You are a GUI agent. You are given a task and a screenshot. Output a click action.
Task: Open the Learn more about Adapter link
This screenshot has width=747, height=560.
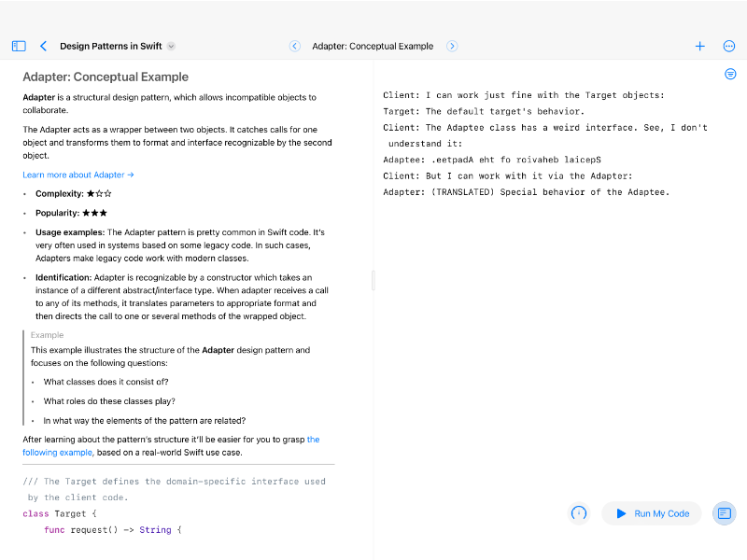pos(78,175)
